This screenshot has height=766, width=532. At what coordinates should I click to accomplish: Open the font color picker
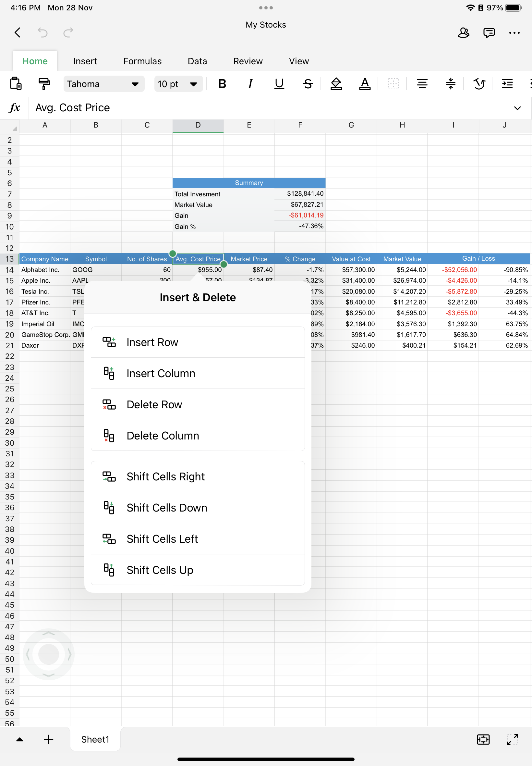point(365,84)
